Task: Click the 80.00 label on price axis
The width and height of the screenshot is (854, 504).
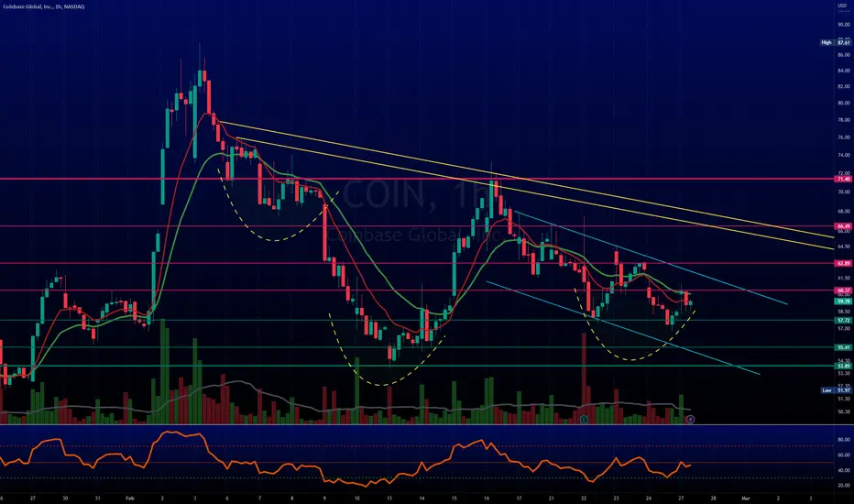Action: (844, 103)
